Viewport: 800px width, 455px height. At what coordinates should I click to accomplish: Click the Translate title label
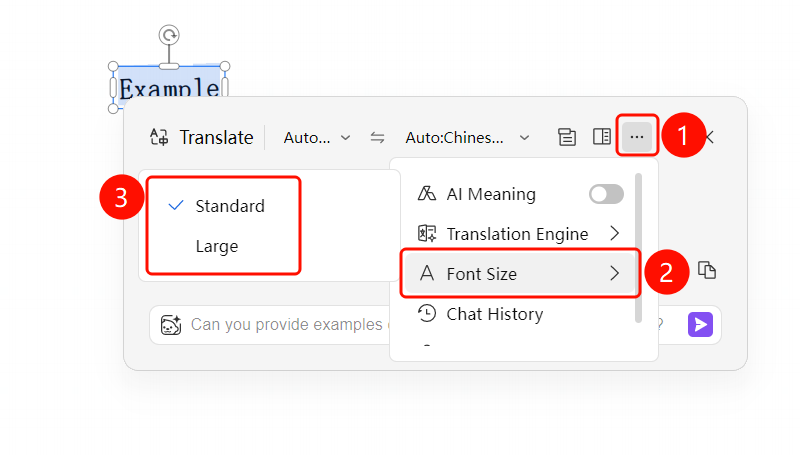(216, 138)
